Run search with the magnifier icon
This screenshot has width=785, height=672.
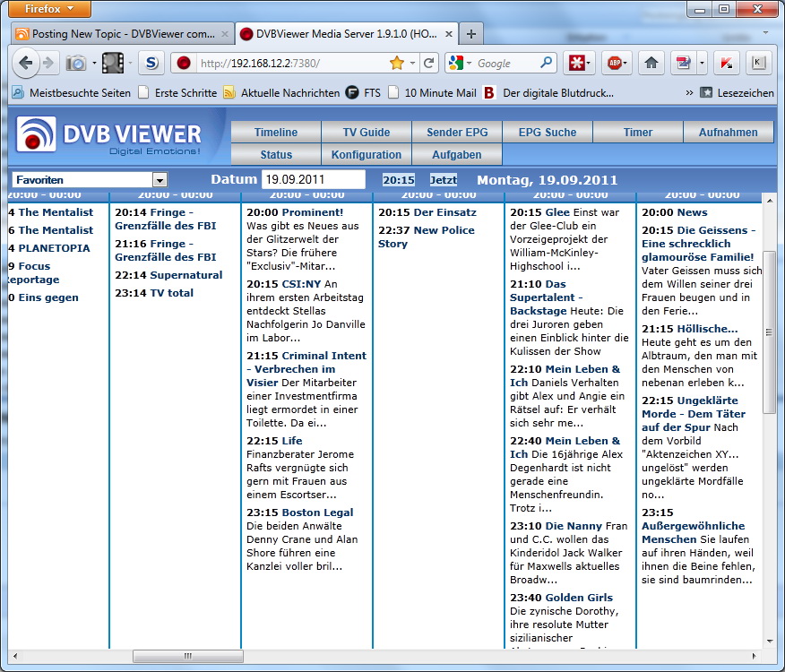(x=546, y=63)
